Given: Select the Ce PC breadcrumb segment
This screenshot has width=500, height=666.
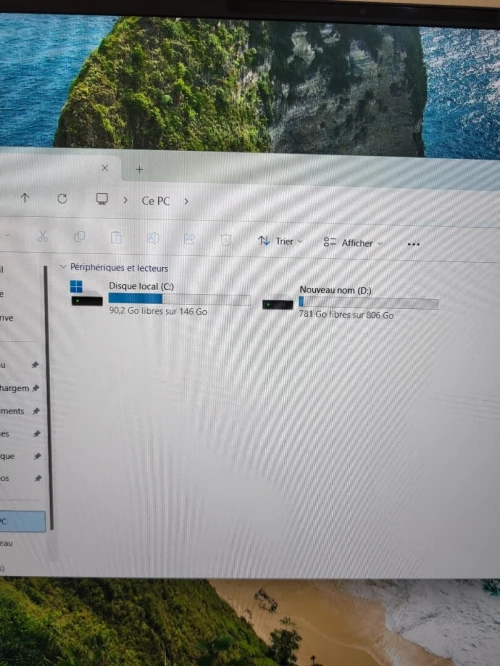Looking at the screenshot, I should tap(156, 201).
